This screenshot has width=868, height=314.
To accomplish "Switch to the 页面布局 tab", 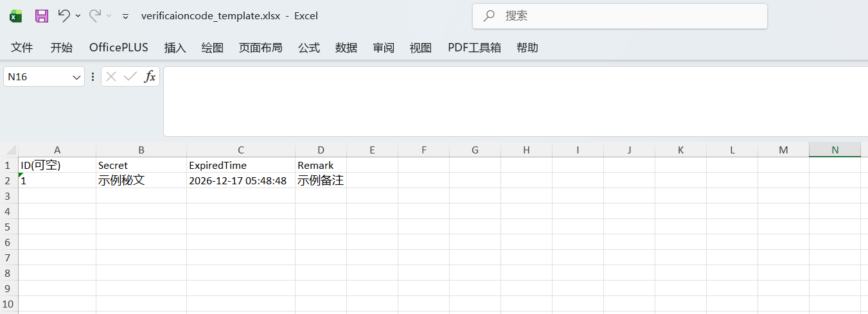I will 260,48.
